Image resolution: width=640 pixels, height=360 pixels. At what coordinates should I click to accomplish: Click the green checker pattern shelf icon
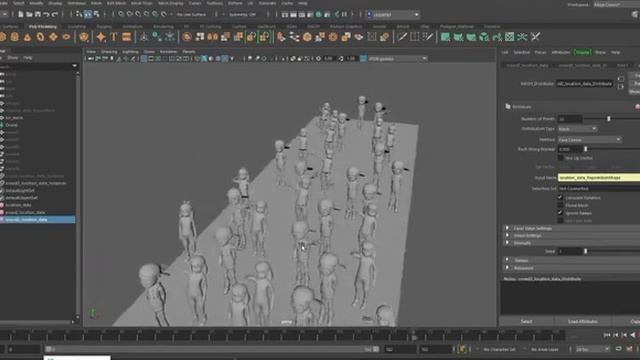pyautogui.click(x=510, y=37)
